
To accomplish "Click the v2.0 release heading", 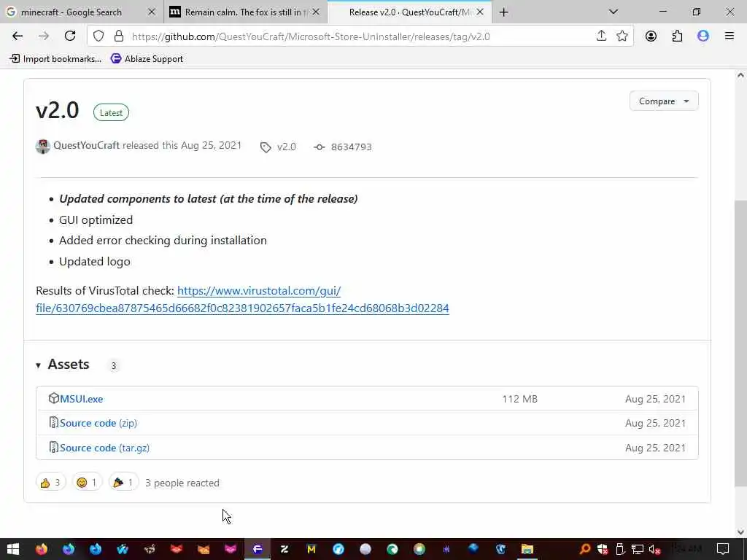I will (x=57, y=111).
